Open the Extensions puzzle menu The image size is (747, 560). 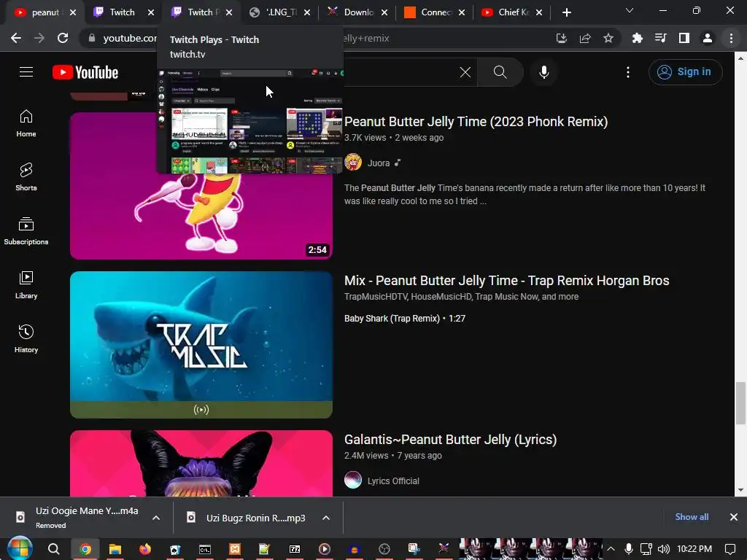(x=638, y=38)
